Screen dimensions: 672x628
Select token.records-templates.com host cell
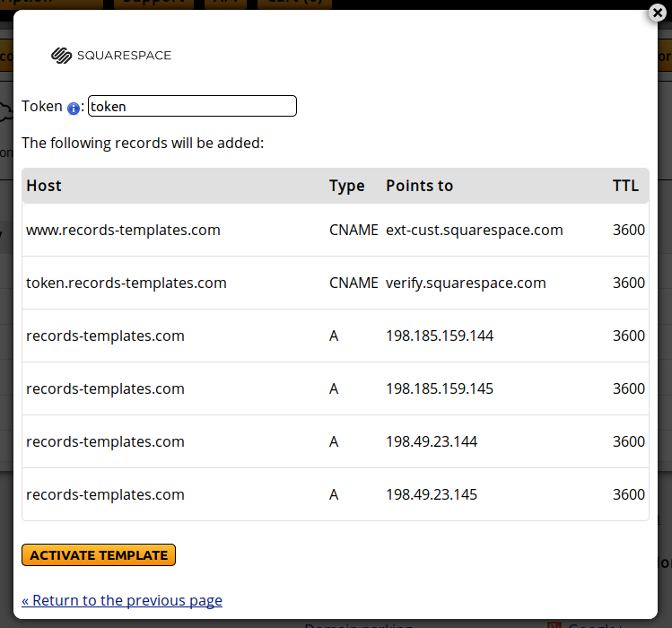coord(126,283)
